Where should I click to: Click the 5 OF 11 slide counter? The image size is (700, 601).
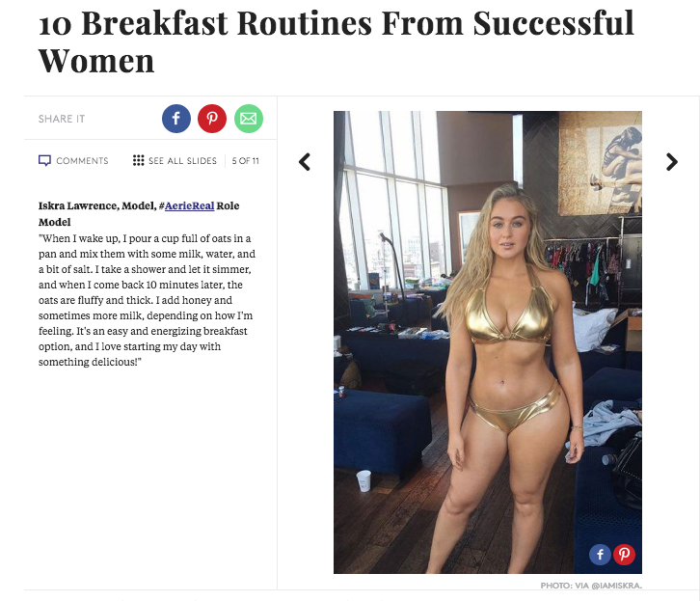[246, 161]
